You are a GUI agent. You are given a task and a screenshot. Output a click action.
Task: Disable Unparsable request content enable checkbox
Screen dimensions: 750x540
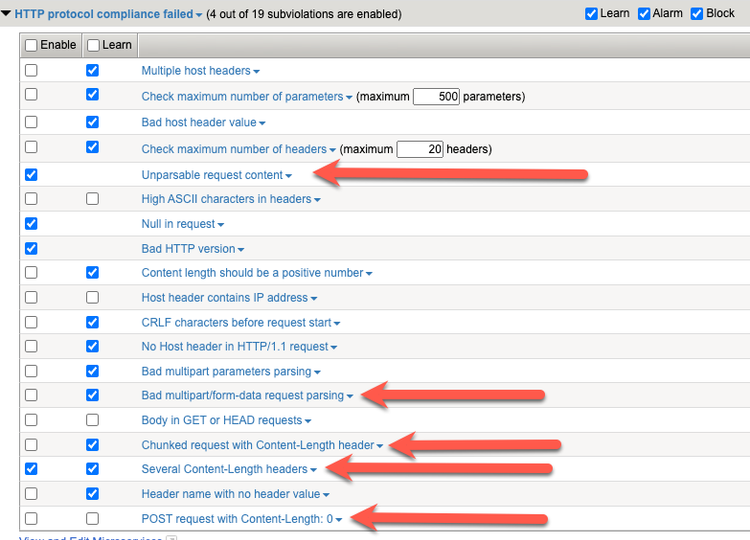[31, 174]
